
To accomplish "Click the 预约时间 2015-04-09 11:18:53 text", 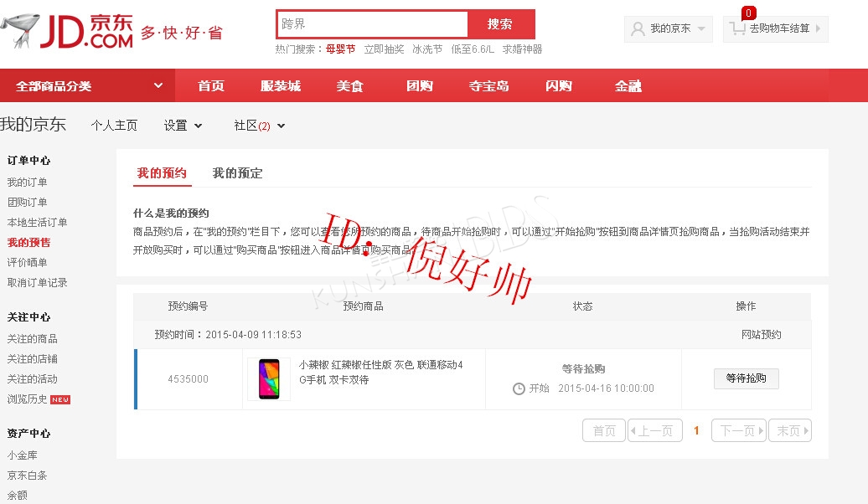I will point(228,334).
